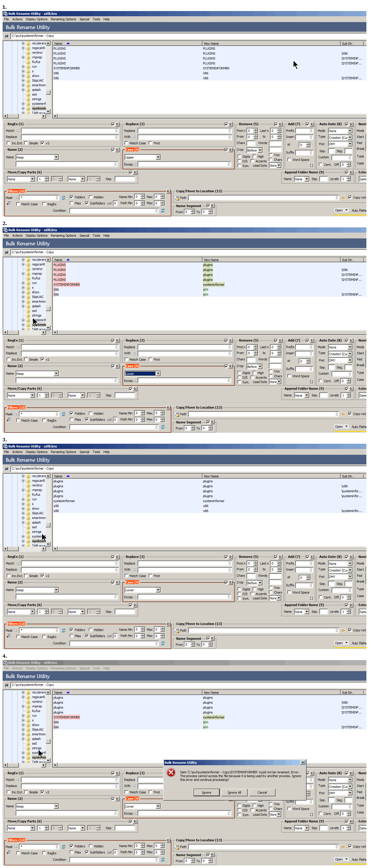Click title bar app icon in third window

click(x=6, y=446)
